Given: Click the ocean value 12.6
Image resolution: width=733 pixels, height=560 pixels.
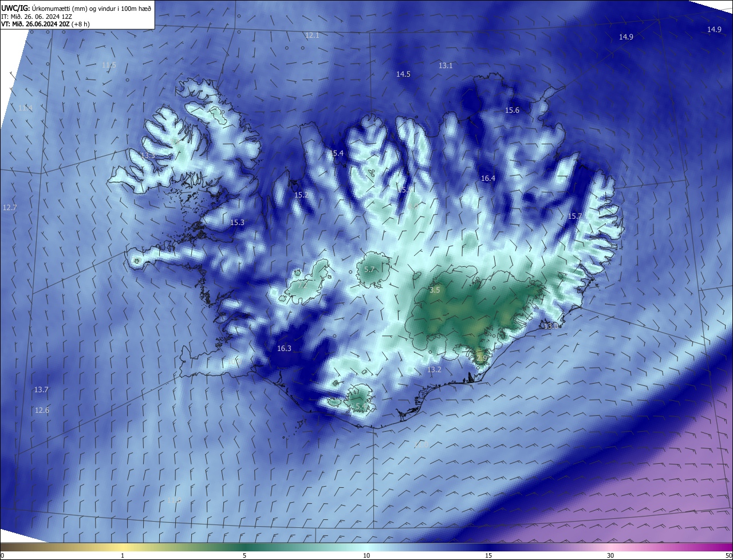Looking at the screenshot, I should pyautogui.click(x=42, y=411).
